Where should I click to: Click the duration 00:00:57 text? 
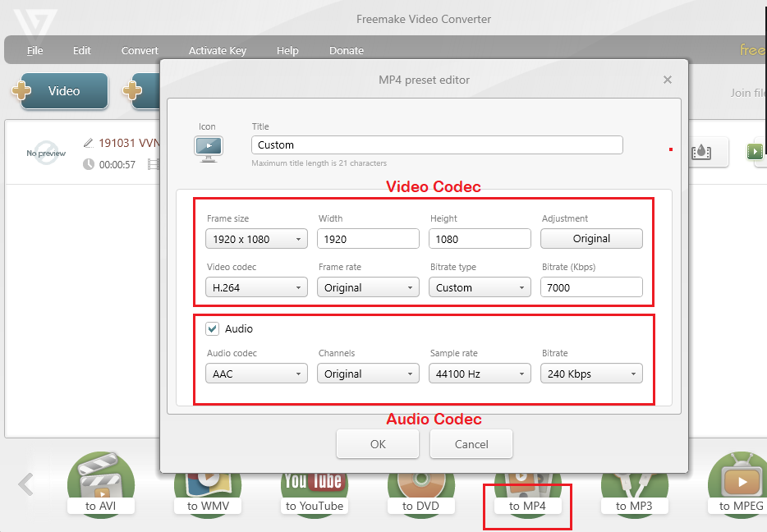[x=117, y=165]
